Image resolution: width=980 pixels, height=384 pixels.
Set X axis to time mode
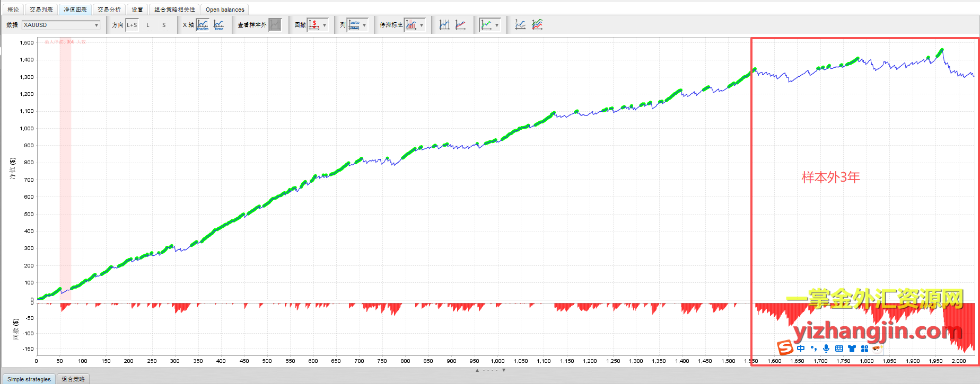coord(218,25)
